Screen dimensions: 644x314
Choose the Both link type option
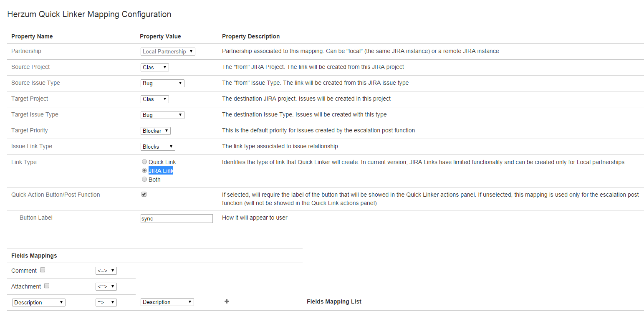[144, 180]
